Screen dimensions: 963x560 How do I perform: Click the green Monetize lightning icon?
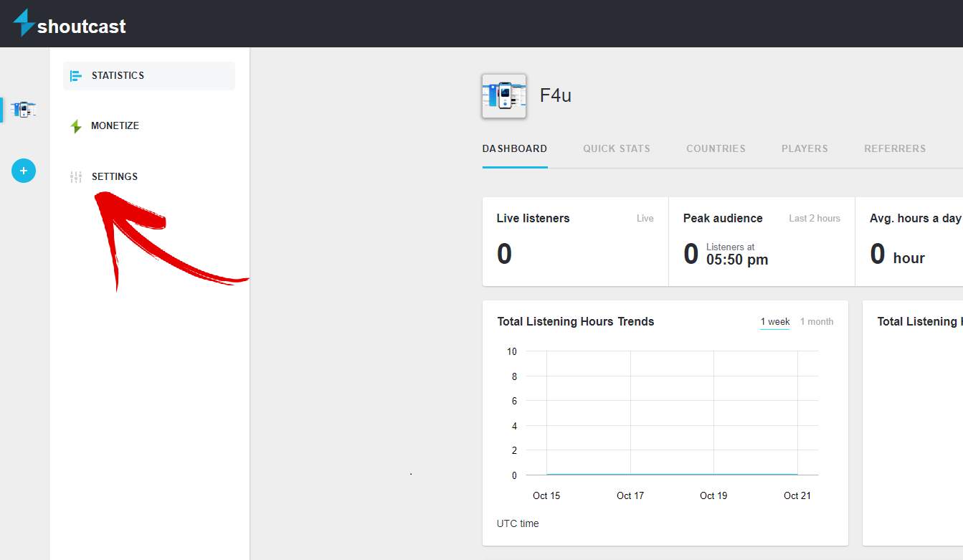(x=76, y=126)
